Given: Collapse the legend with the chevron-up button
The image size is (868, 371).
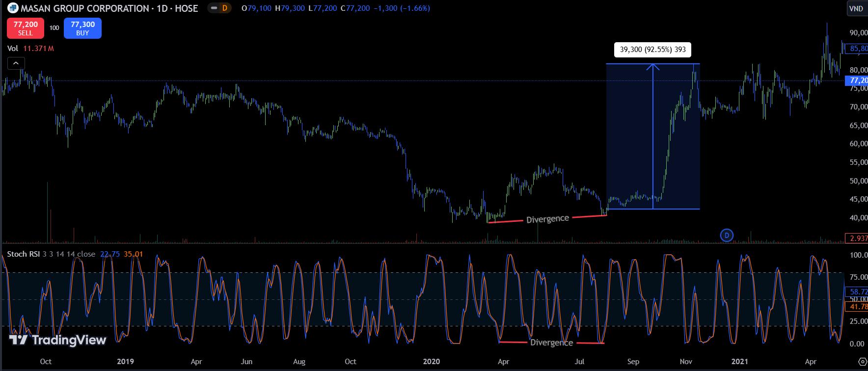Looking at the screenshot, I should (x=16, y=63).
